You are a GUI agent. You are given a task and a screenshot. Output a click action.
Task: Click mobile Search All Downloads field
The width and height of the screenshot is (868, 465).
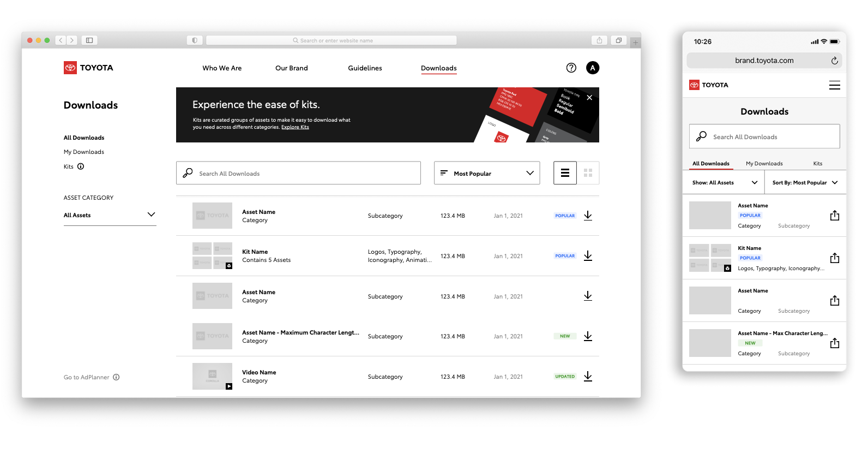coord(764,136)
